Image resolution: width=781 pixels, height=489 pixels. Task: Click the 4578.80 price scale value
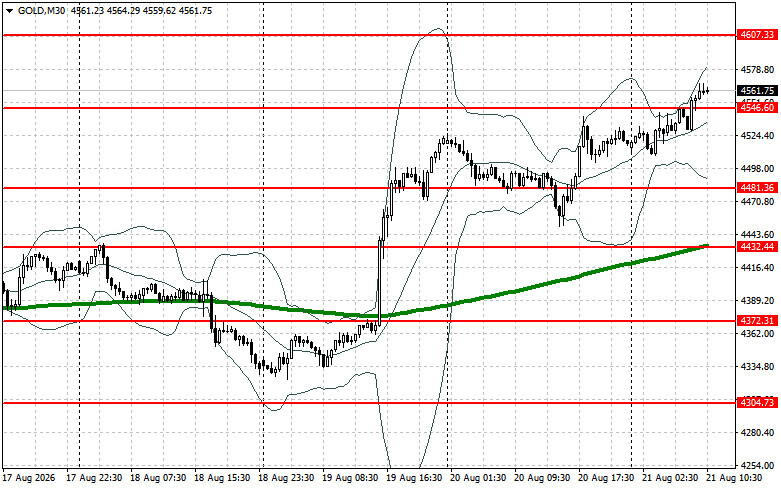pyautogui.click(x=757, y=70)
